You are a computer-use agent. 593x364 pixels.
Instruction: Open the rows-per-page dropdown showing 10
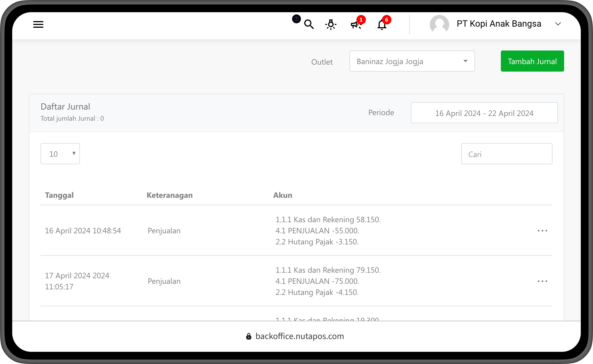tap(60, 154)
